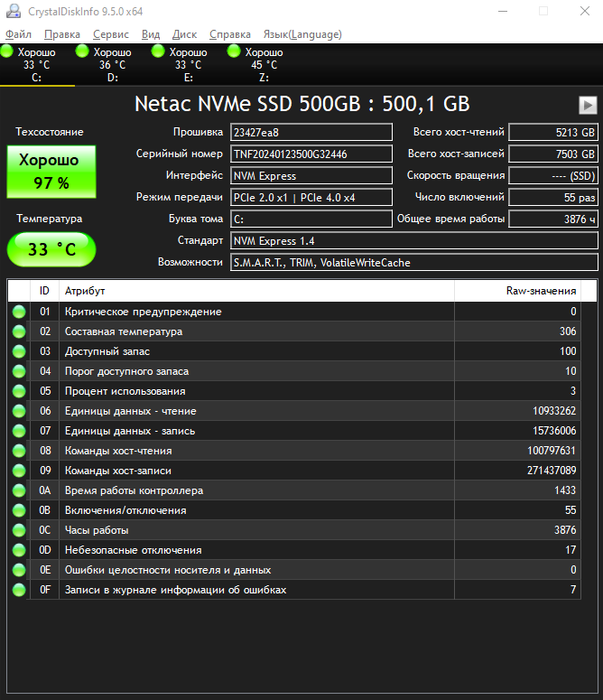Select the Небезопасные отключения attribute text

133,550
